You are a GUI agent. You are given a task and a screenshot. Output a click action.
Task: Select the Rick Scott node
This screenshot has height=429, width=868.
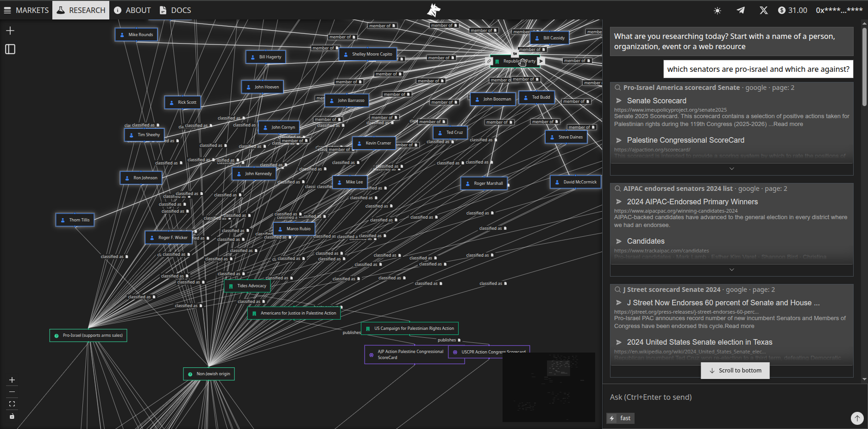(182, 102)
